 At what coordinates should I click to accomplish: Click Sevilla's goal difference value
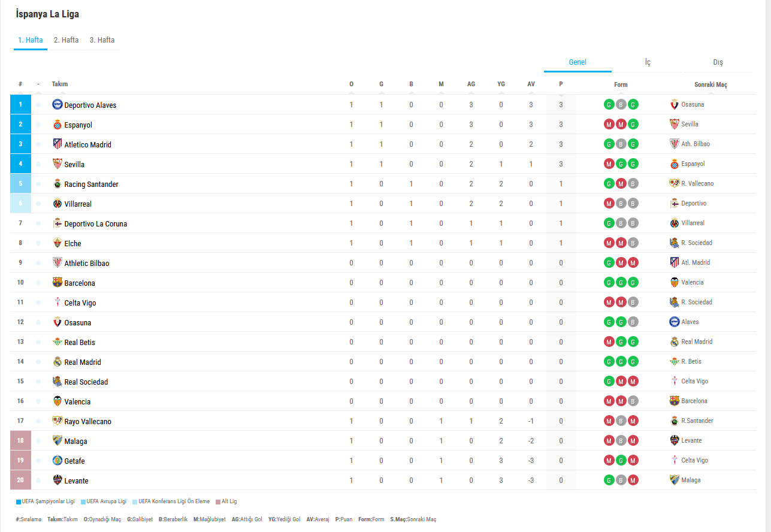tap(531, 164)
